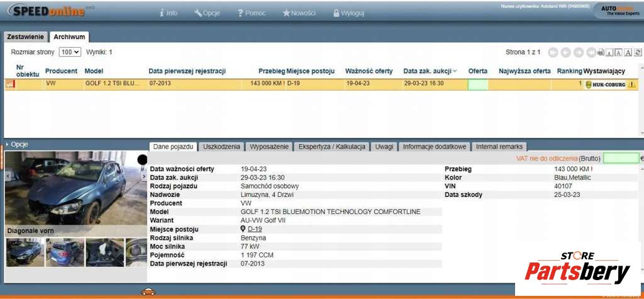Click the map pin icon beside D-19
The height and width of the screenshot is (299, 644).
(243, 229)
